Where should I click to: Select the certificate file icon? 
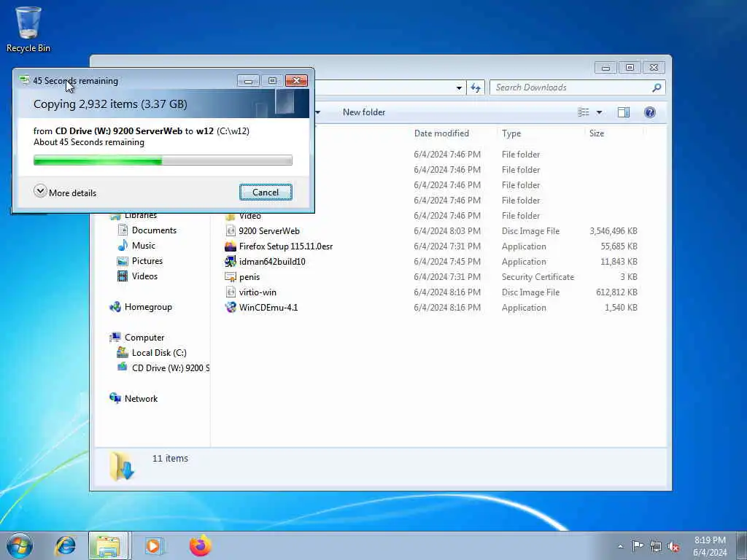(231, 276)
